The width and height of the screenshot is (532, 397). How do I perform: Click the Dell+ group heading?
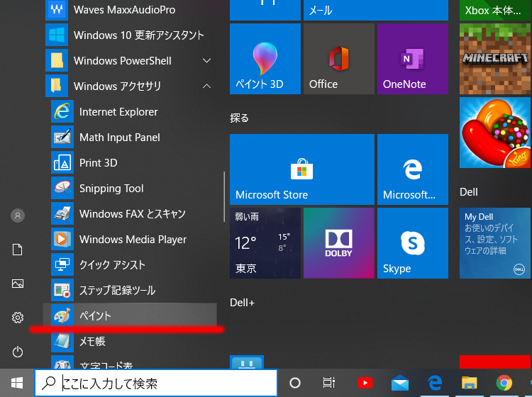tap(242, 303)
